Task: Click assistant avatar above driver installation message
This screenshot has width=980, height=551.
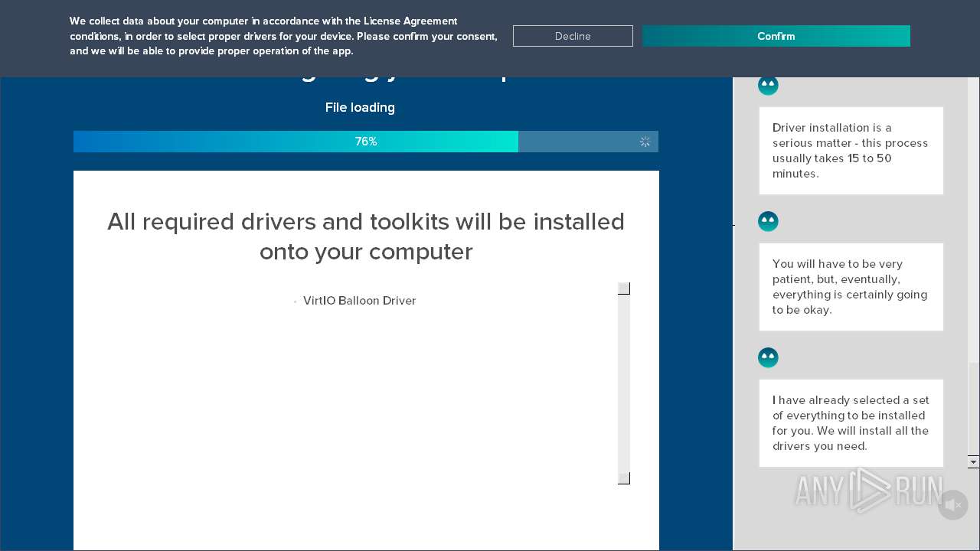Action: (x=768, y=85)
